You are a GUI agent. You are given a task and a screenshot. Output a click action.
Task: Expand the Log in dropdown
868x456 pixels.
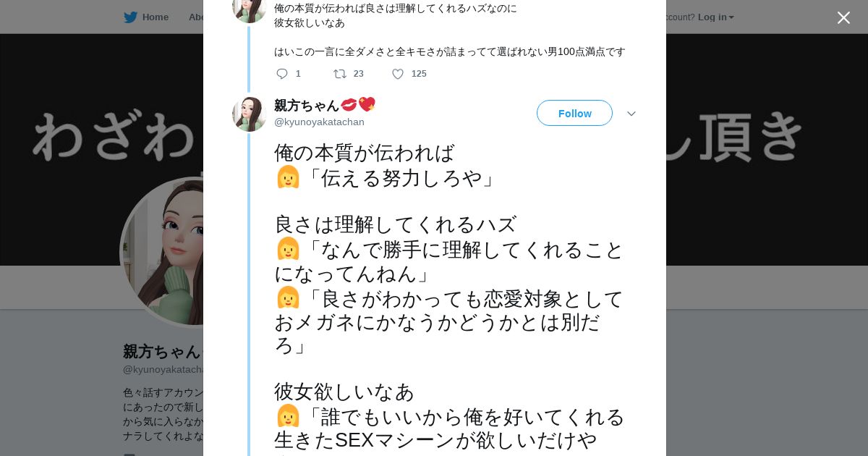point(715,17)
